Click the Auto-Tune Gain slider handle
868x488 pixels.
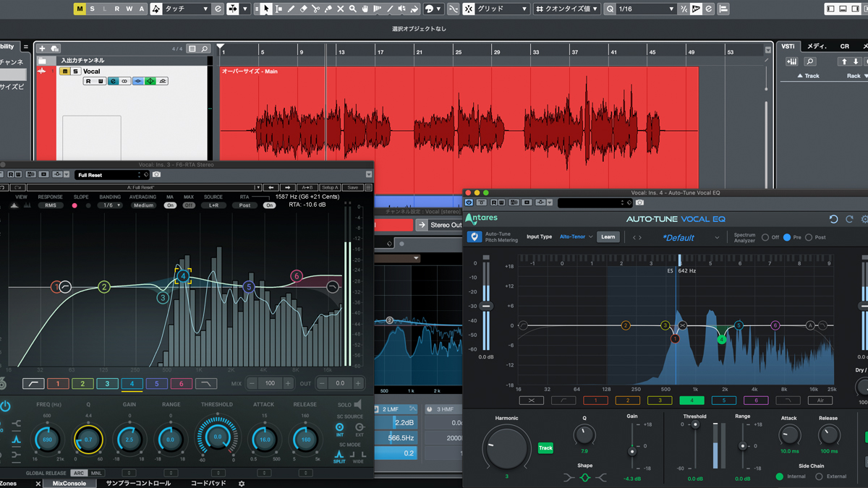click(632, 452)
